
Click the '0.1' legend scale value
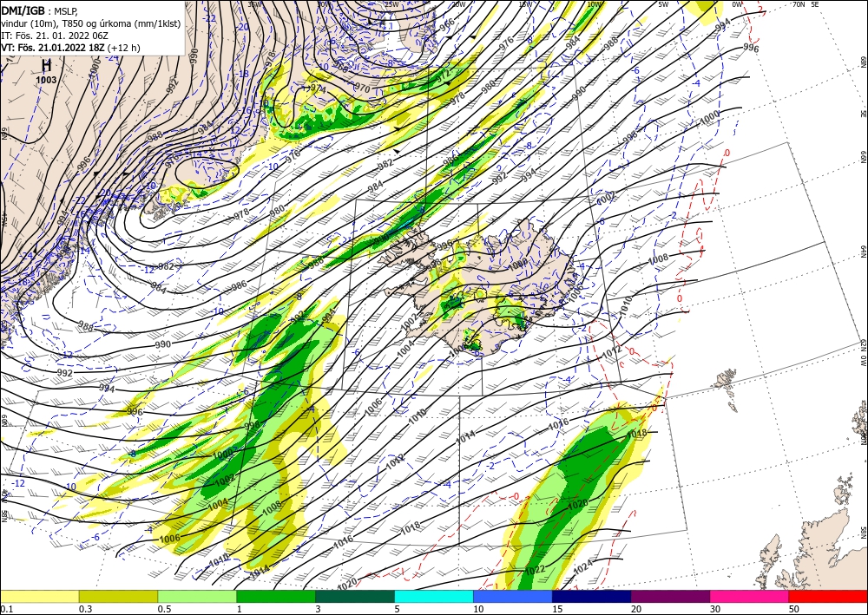pyautogui.click(x=5, y=609)
